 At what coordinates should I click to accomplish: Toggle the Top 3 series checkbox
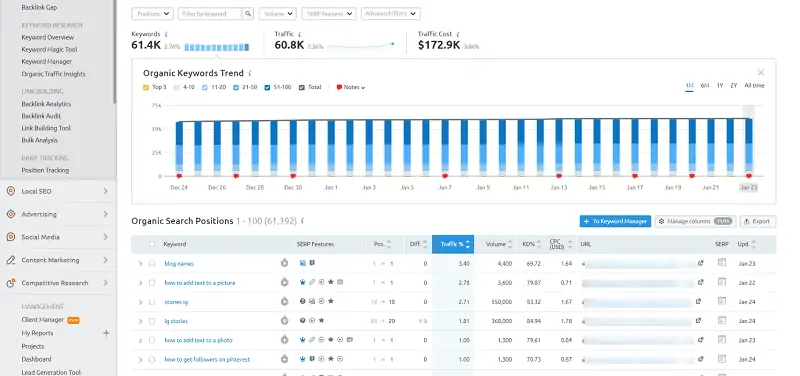pos(146,87)
